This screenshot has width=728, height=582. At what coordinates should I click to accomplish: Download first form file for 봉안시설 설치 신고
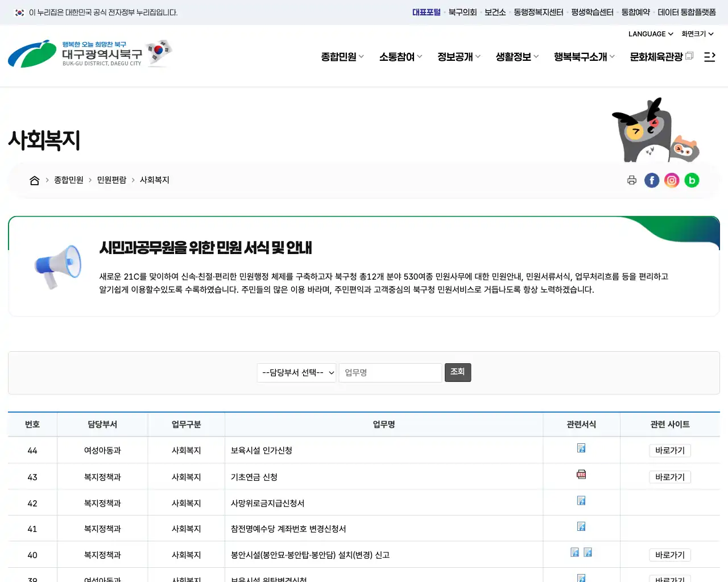575,552
